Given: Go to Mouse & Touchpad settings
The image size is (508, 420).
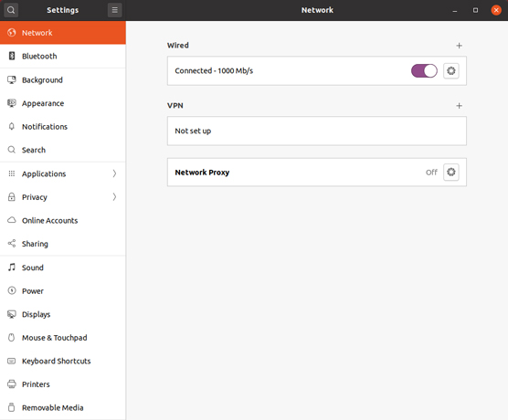Looking at the screenshot, I should 63,338.
